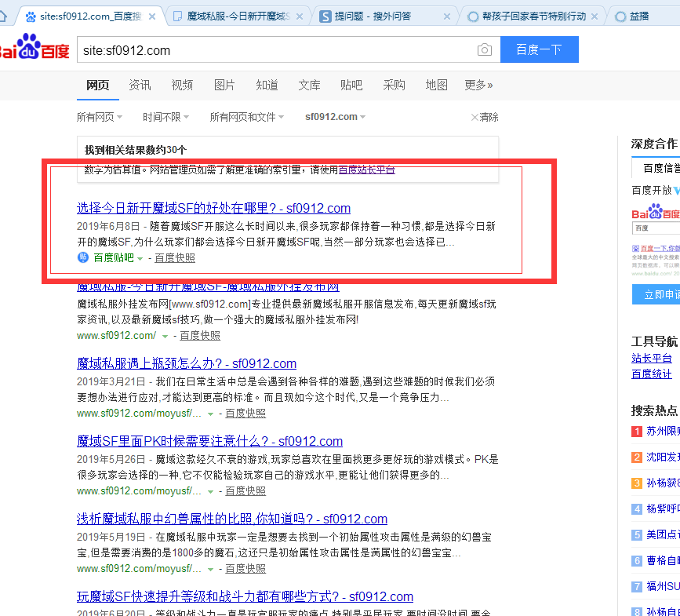Click the 搜索热点 sidebar heading

654,410
